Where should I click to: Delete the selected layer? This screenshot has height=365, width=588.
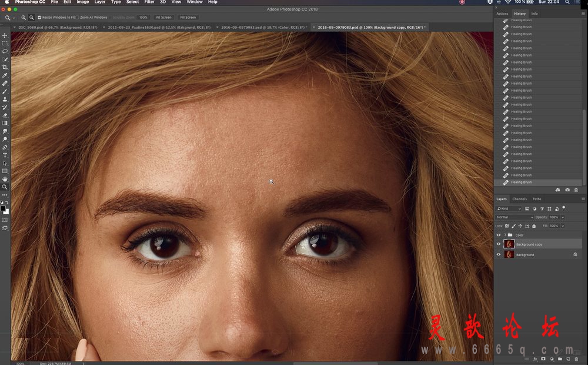[x=576, y=359]
